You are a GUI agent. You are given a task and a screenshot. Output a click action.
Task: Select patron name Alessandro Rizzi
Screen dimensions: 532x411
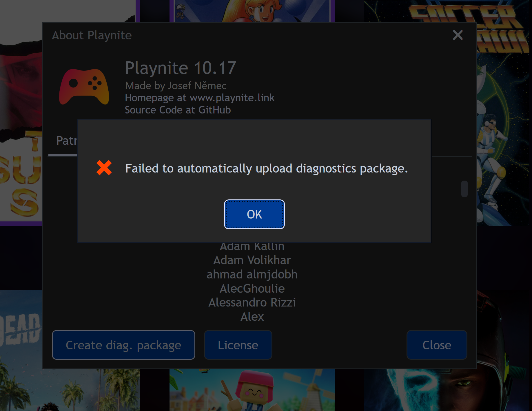click(252, 302)
